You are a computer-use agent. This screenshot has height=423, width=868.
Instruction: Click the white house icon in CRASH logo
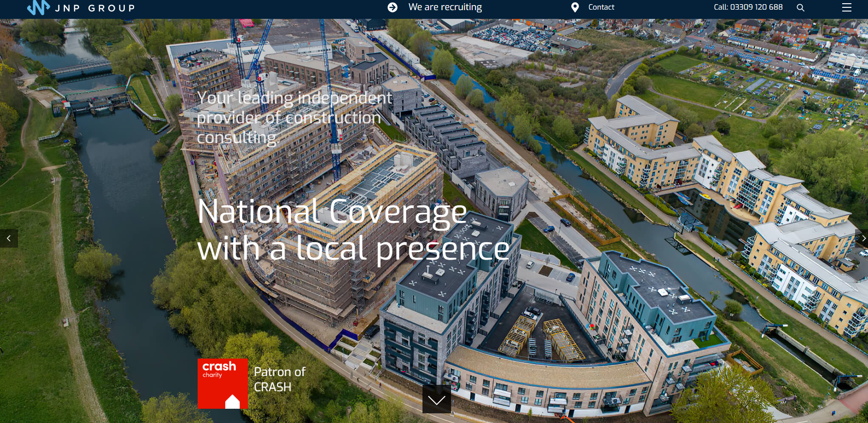(x=232, y=401)
